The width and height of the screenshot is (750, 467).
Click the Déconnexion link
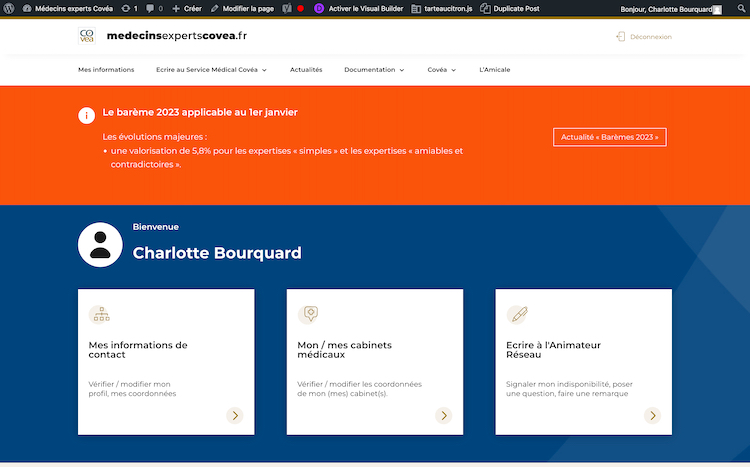tap(644, 37)
